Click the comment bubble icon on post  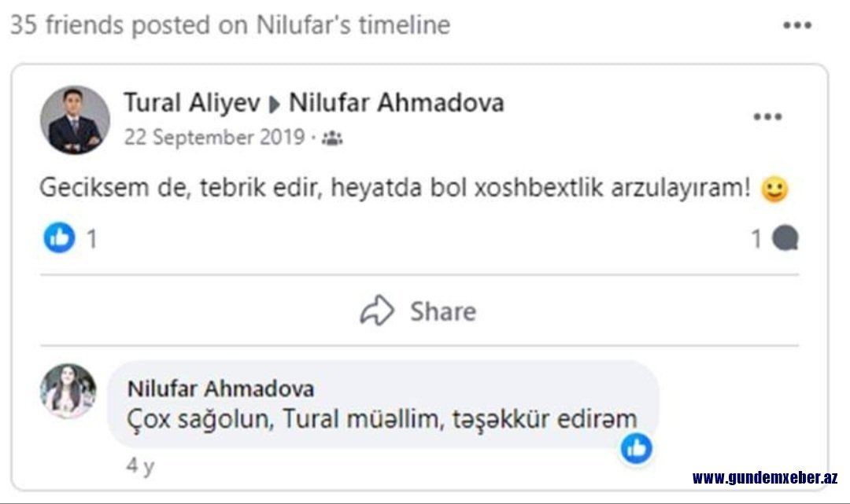tap(785, 238)
